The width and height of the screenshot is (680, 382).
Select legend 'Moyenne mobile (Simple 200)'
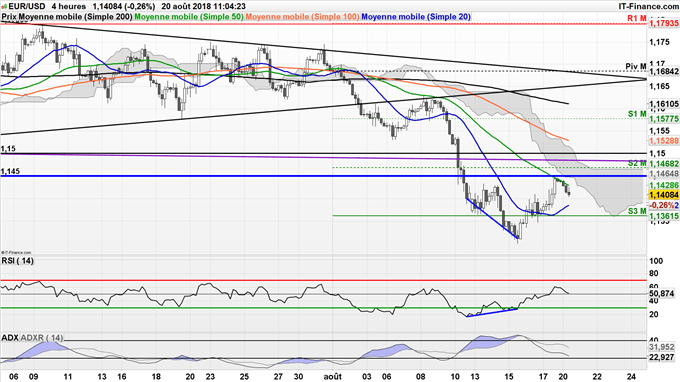(x=76, y=17)
